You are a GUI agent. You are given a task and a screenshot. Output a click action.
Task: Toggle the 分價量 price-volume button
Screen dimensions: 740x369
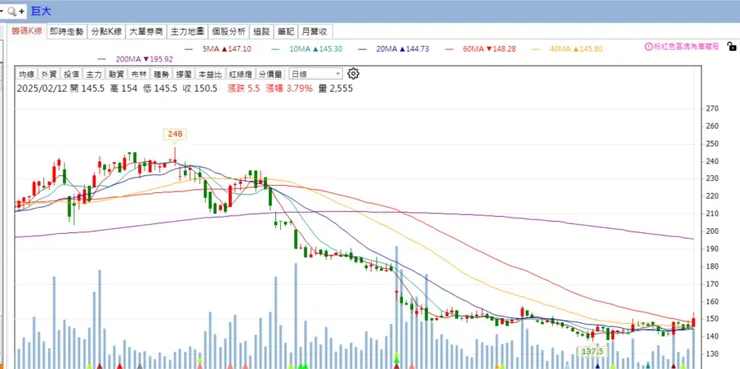[x=270, y=74]
